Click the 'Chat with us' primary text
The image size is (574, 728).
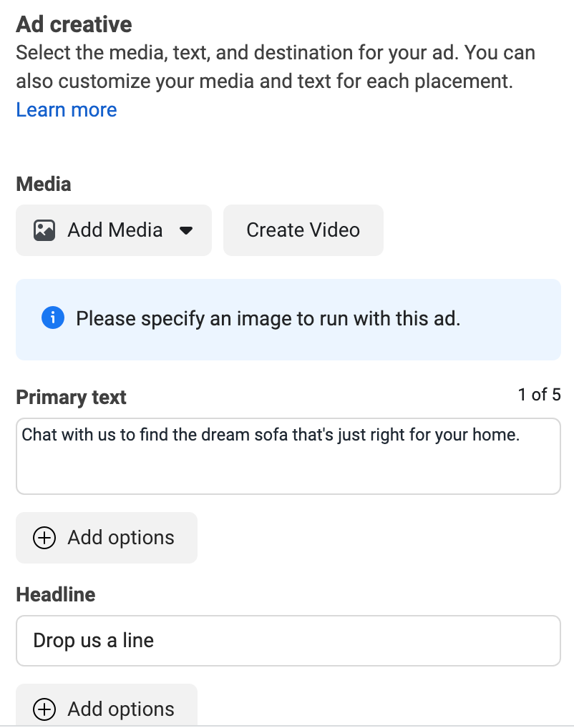click(271, 435)
